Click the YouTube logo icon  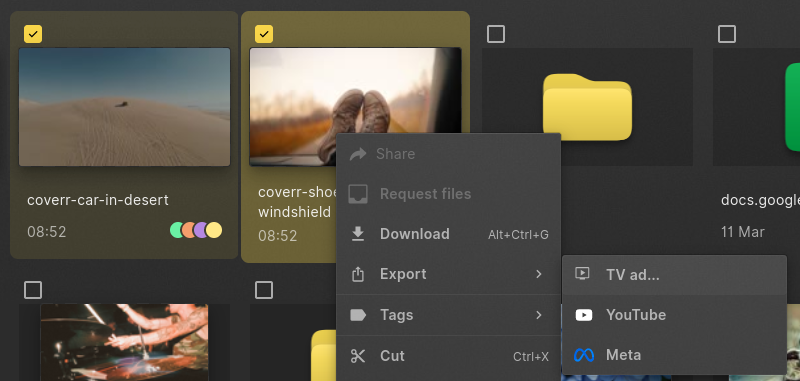pyautogui.click(x=584, y=315)
